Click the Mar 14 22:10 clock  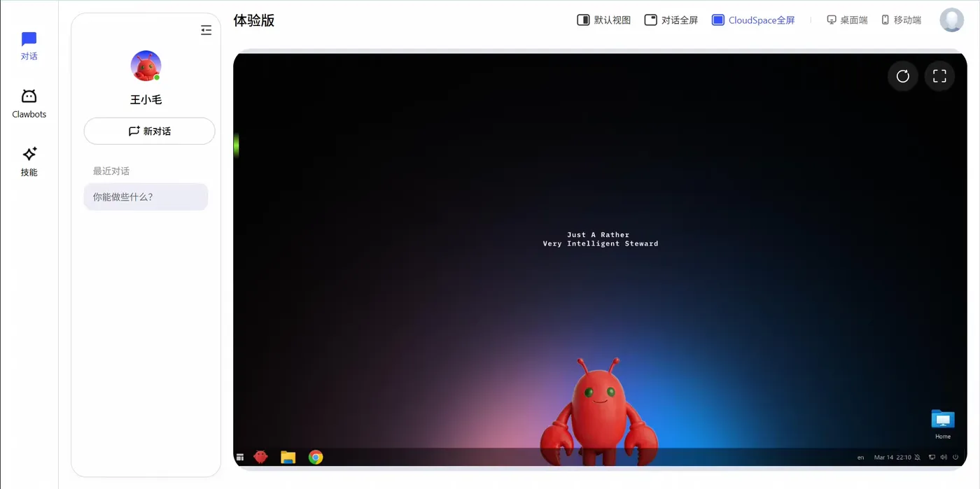coord(892,458)
